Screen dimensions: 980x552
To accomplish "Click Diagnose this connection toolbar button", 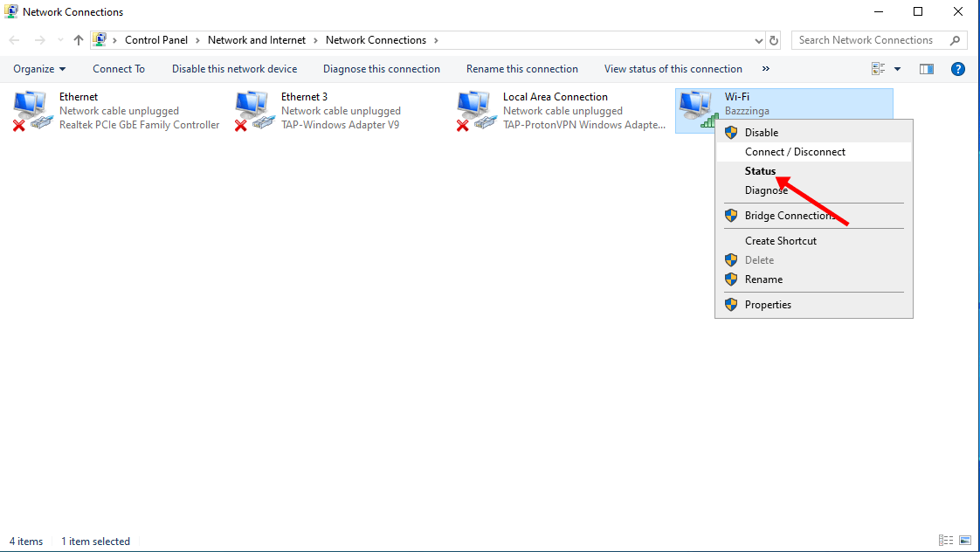I will click(x=381, y=69).
